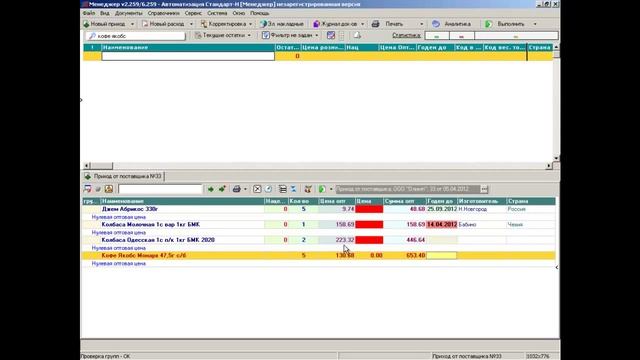Expand the Новый расход dropdown arrow
Viewport: 640px width, 360px height.
(x=191, y=24)
